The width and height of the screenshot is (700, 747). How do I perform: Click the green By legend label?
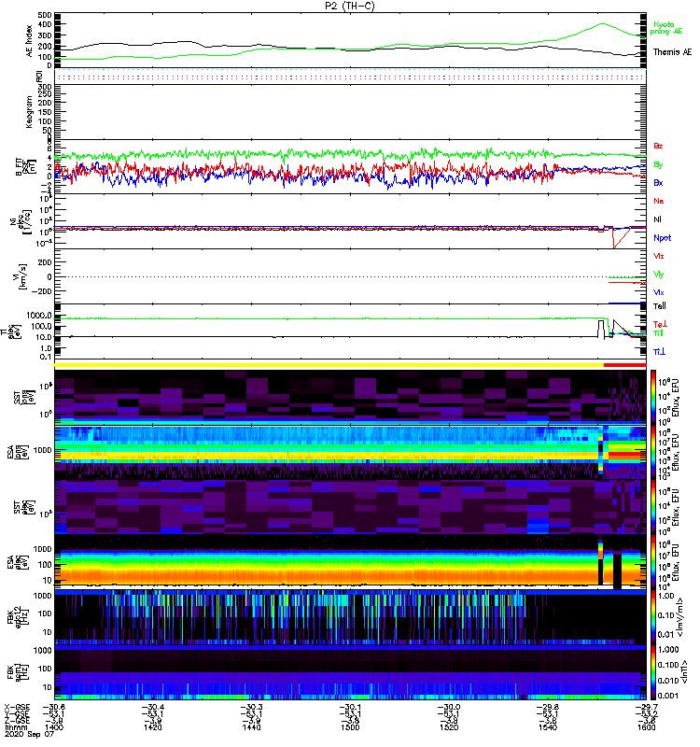point(658,165)
